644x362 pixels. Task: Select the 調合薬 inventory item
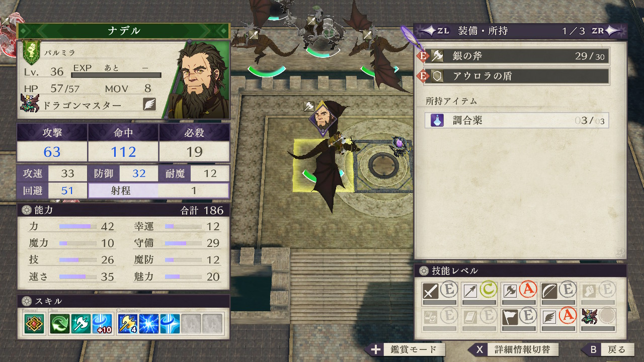[517, 120]
